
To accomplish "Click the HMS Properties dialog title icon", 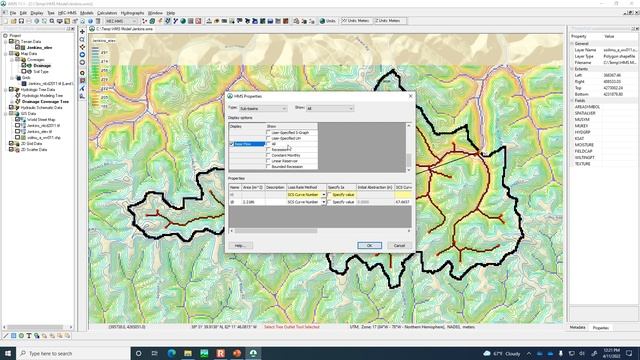I will click(230, 96).
